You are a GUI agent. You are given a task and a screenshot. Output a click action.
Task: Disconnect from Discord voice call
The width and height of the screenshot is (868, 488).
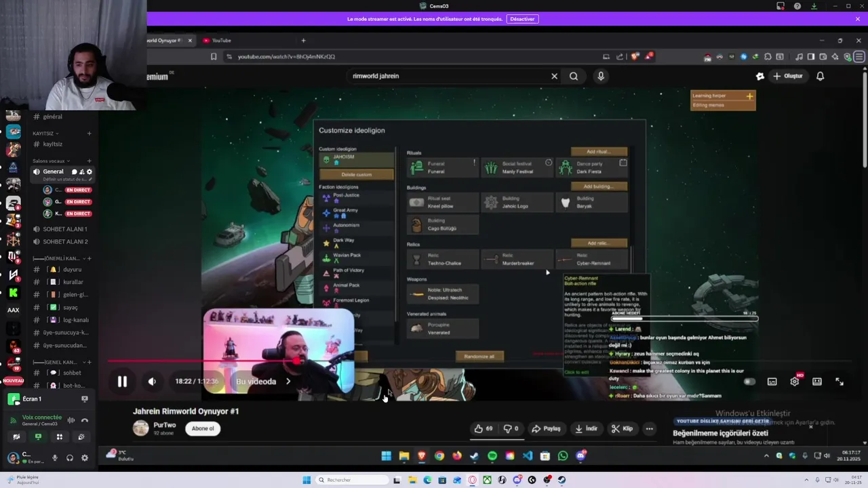[85, 420]
